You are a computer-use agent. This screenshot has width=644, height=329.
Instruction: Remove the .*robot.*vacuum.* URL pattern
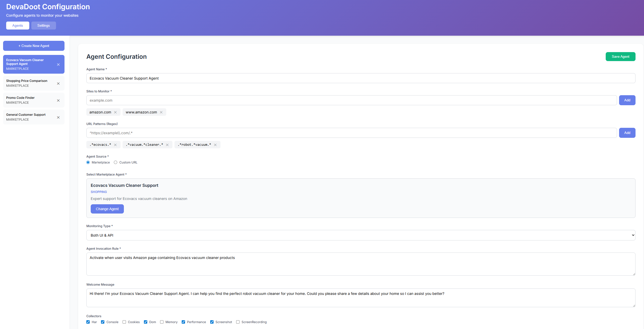[x=215, y=145]
